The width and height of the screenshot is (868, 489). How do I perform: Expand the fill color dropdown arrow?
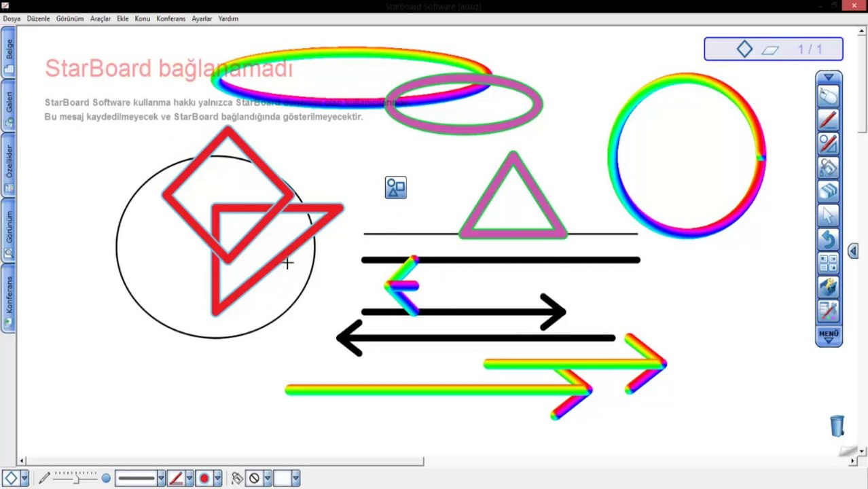pos(296,478)
